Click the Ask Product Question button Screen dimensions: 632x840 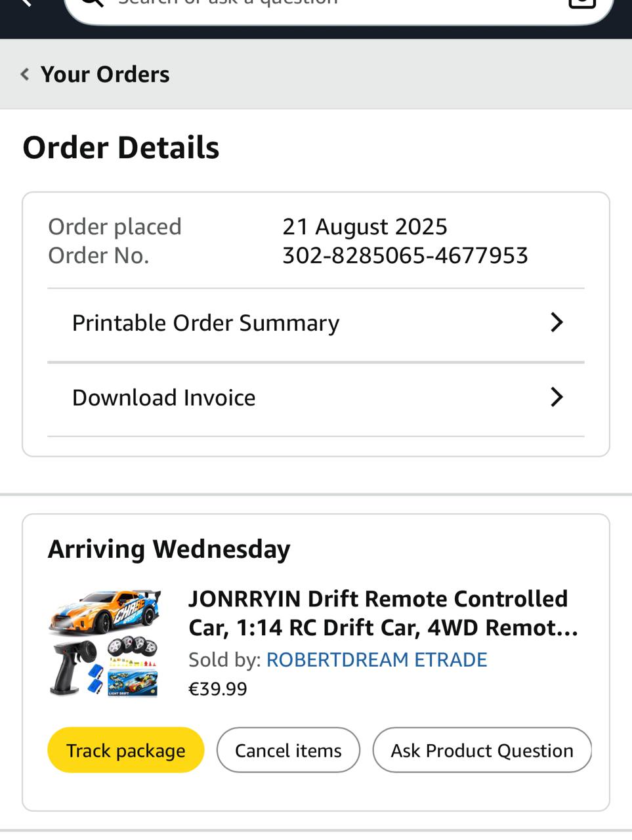point(482,750)
